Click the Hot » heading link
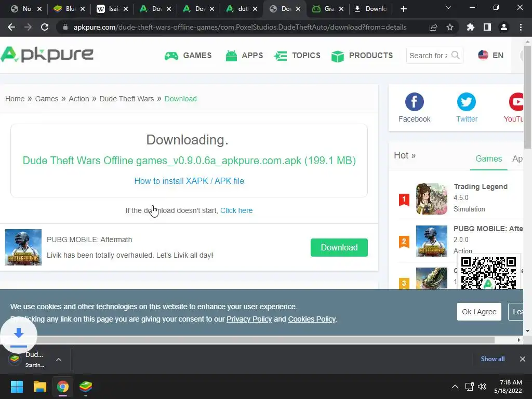This screenshot has height=399, width=532. tap(404, 155)
